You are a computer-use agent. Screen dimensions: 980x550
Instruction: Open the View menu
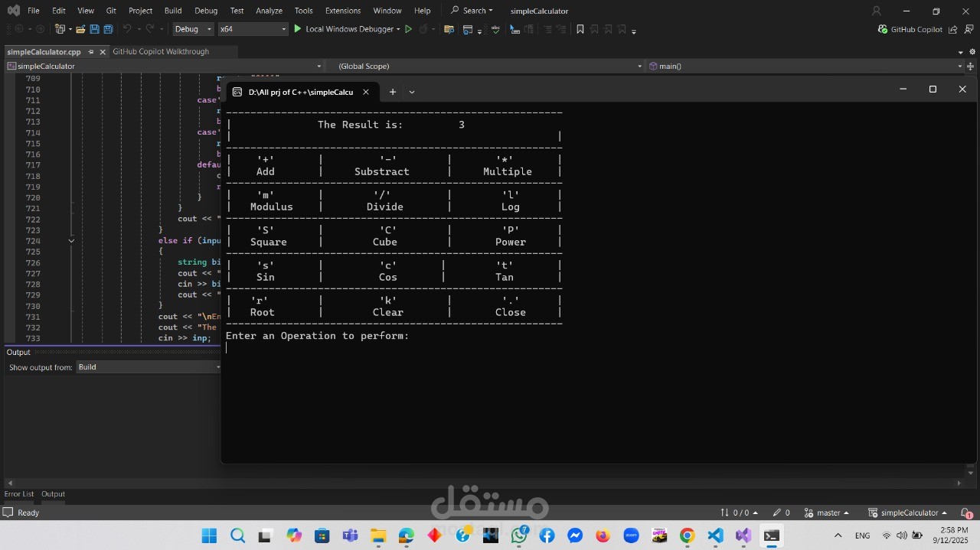coord(86,11)
